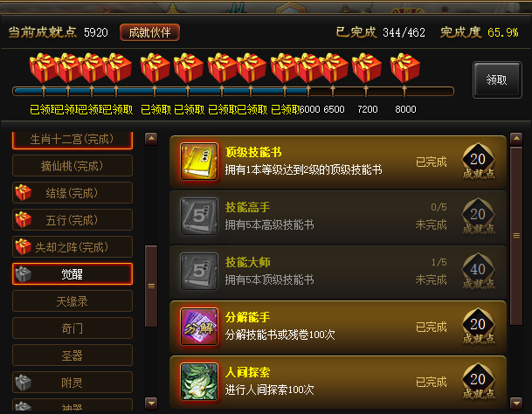Viewport: 532px width, 414px height.
Task: Click the 领取 claim button
Action: [497, 80]
